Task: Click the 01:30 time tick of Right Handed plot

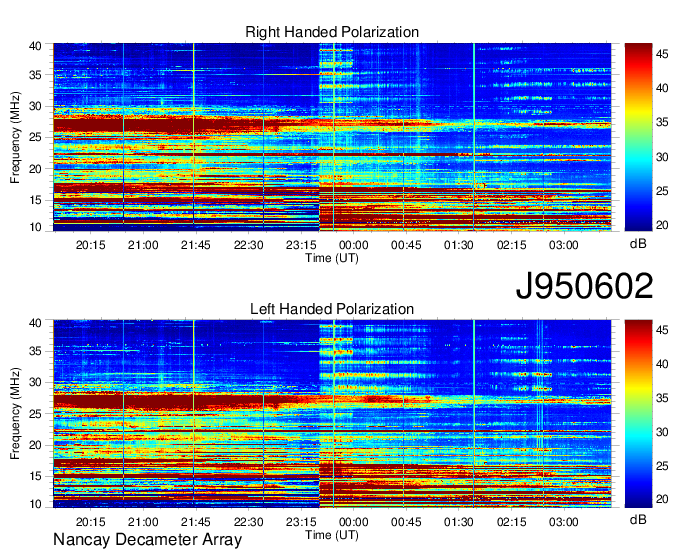Action: coord(458,245)
